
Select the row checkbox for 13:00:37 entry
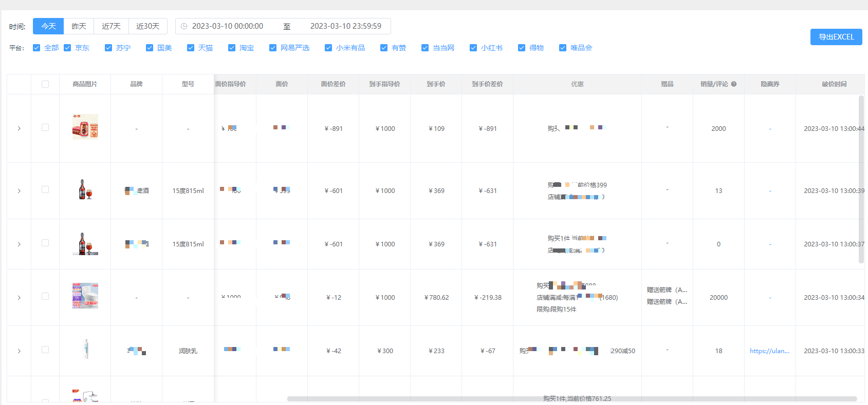click(45, 243)
